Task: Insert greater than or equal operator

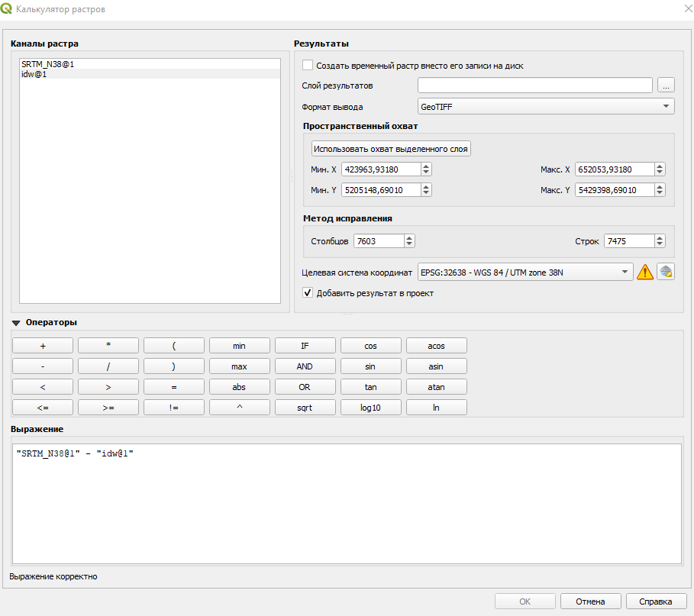Action: tap(108, 408)
